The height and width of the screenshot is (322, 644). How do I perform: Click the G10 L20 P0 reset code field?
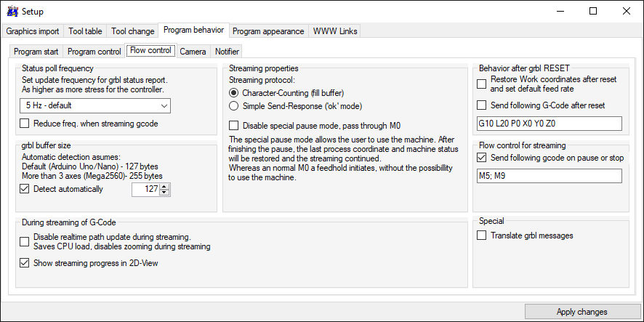pyautogui.click(x=550, y=124)
